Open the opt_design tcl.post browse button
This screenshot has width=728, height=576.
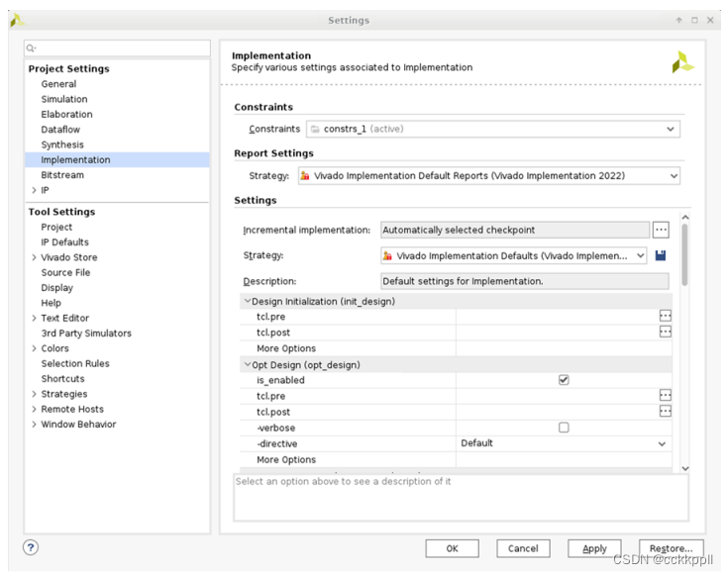[665, 412]
